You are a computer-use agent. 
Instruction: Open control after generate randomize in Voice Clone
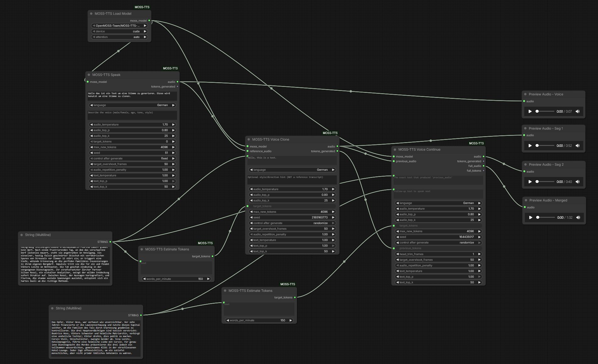(x=292, y=223)
